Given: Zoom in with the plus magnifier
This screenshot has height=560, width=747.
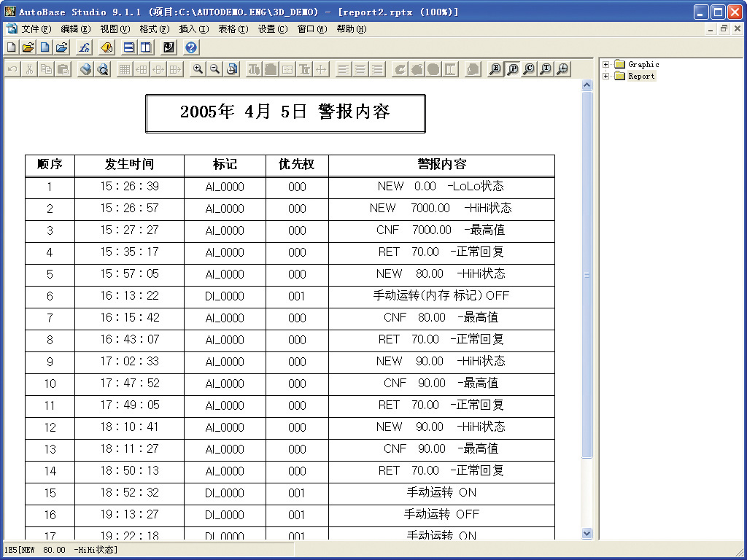Looking at the screenshot, I should (x=198, y=69).
